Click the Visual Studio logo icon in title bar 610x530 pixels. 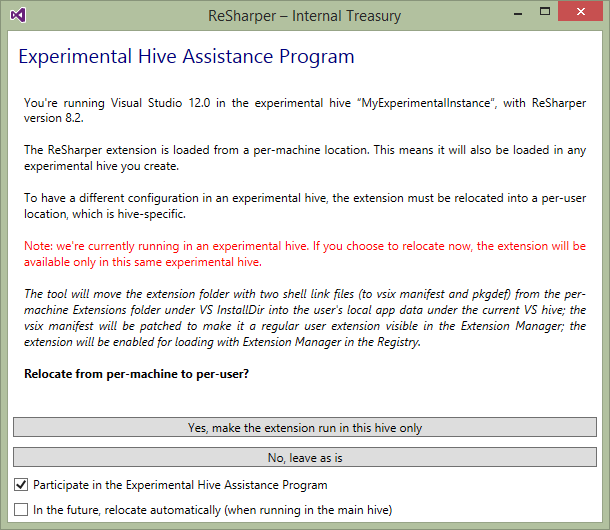point(18,16)
